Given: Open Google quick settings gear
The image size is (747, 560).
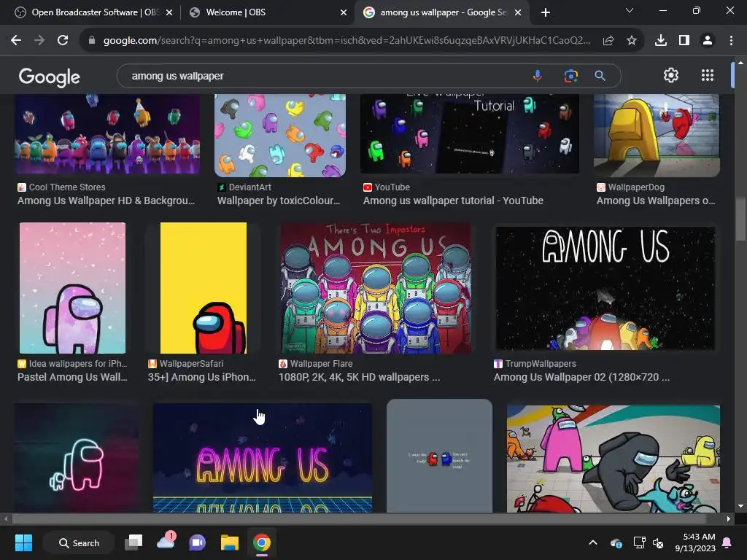Looking at the screenshot, I should 671,75.
